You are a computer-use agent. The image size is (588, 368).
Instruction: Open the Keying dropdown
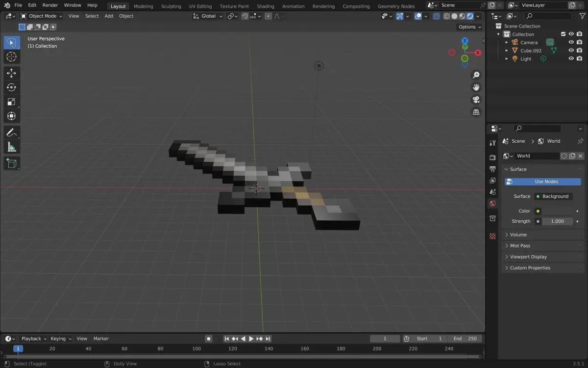pyautogui.click(x=61, y=339)
